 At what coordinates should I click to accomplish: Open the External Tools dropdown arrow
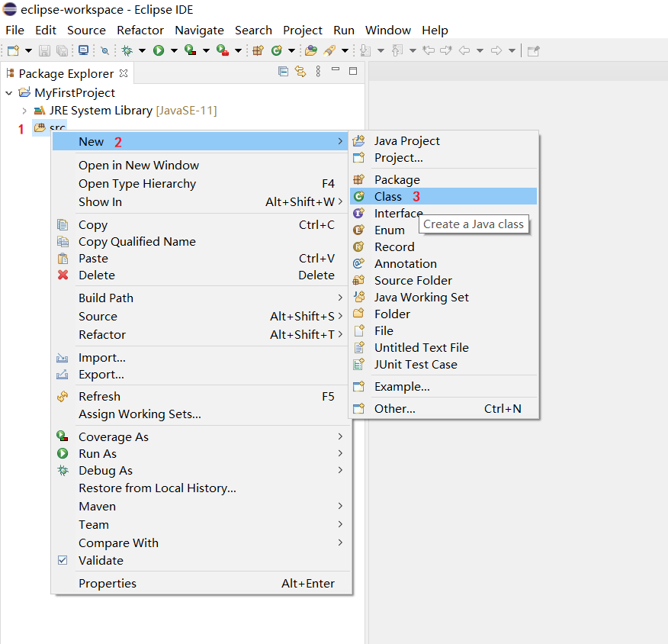coord(238,50)
